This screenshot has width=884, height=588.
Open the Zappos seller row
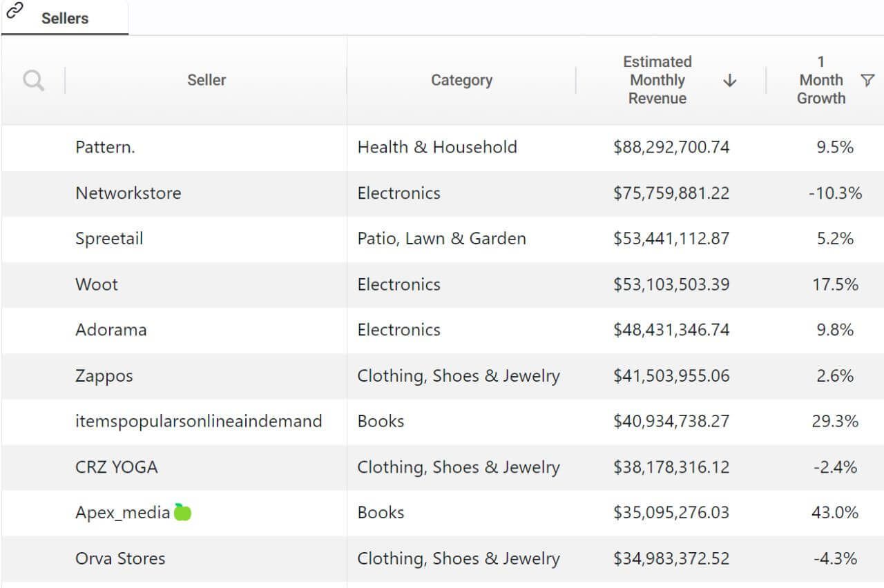[104, 376]
